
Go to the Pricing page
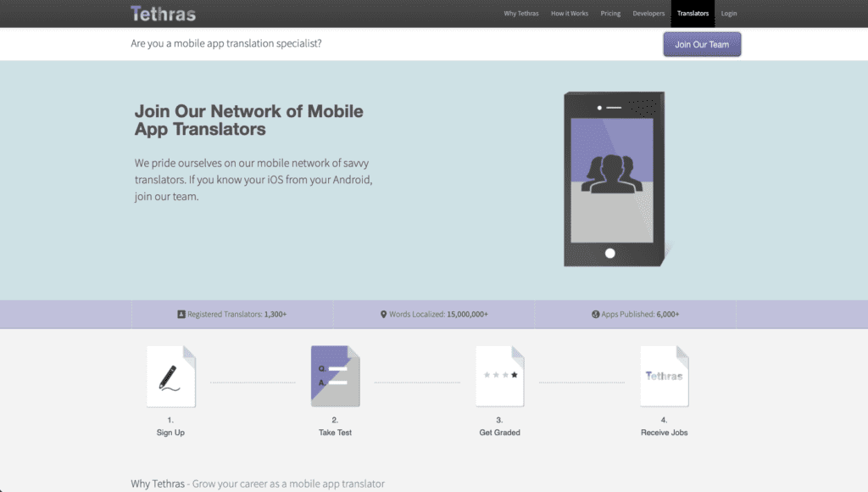pos(610,14)
